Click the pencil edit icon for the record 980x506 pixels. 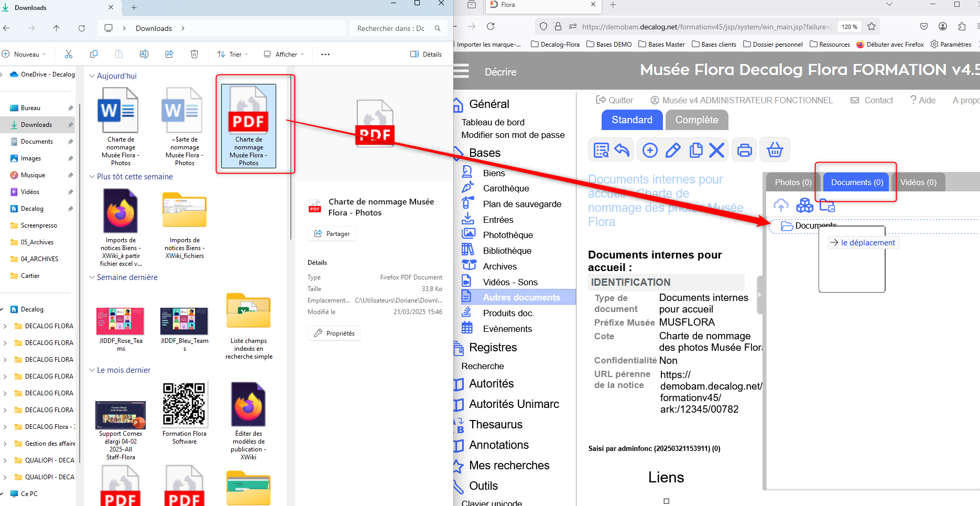673,150
